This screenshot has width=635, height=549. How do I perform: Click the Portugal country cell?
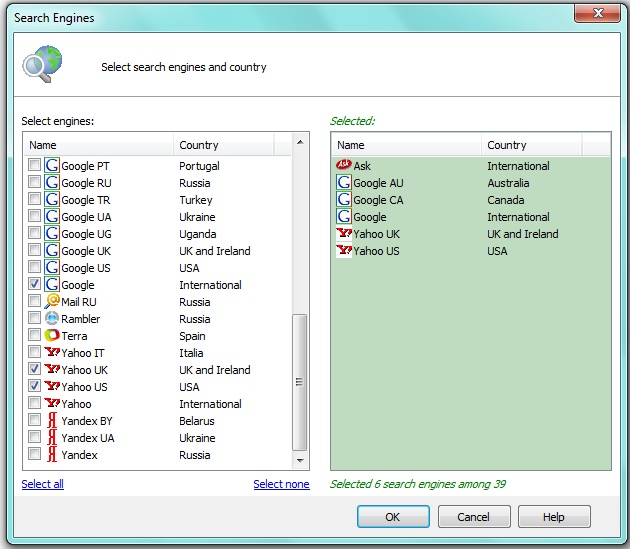[199, 166]
